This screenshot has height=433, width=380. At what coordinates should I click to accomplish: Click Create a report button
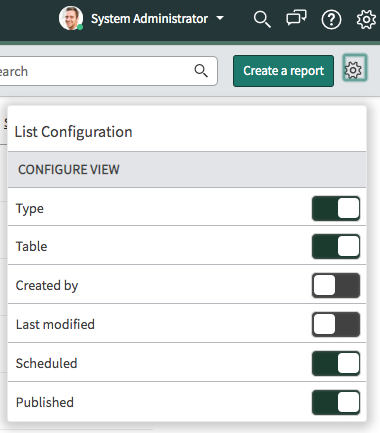click(x=283, y=71)
